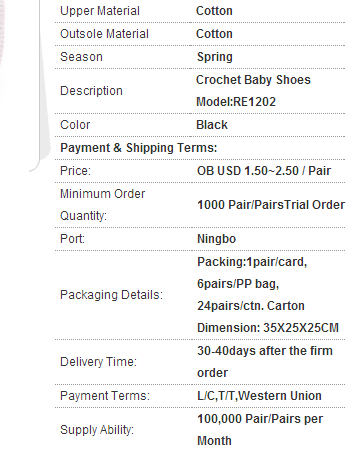363x451 pixels.
Task: Click the Color value Black
Action: pyautogui.click(x=212, y=125)
